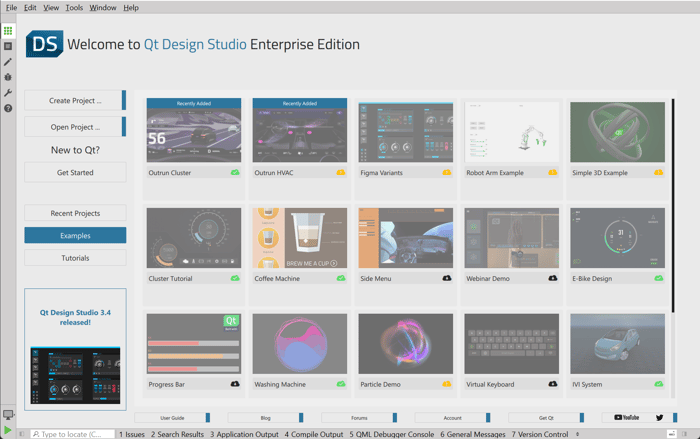Switch to Design mode icon in sidebar
This screenshot has height=439, width=700.
click(8, 46)
